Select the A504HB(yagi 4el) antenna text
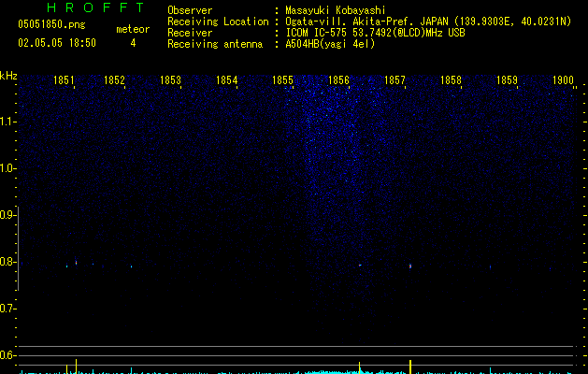 (330, 44)
